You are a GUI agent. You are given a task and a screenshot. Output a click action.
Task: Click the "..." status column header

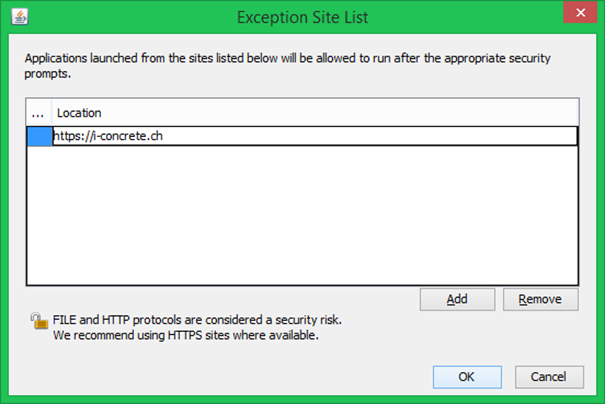point(38,113)
